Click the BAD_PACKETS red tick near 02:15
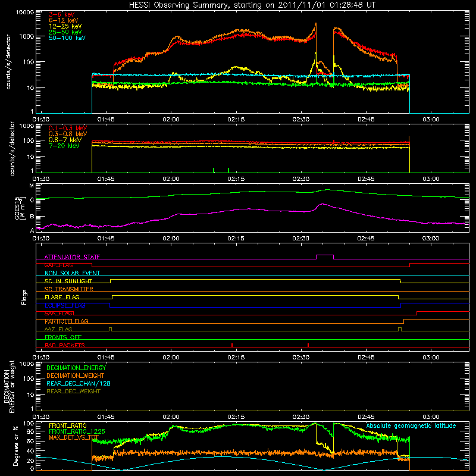476x476 pixels. point(232,345)
